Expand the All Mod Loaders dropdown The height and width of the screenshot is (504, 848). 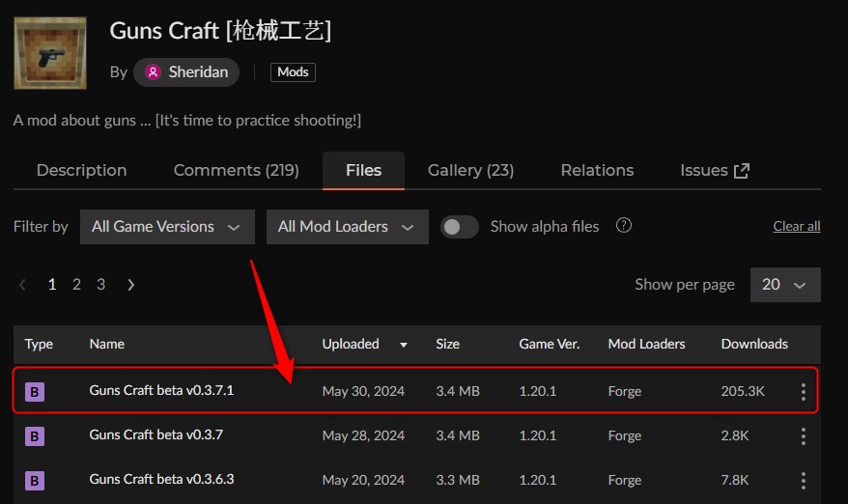pos(347,227)
